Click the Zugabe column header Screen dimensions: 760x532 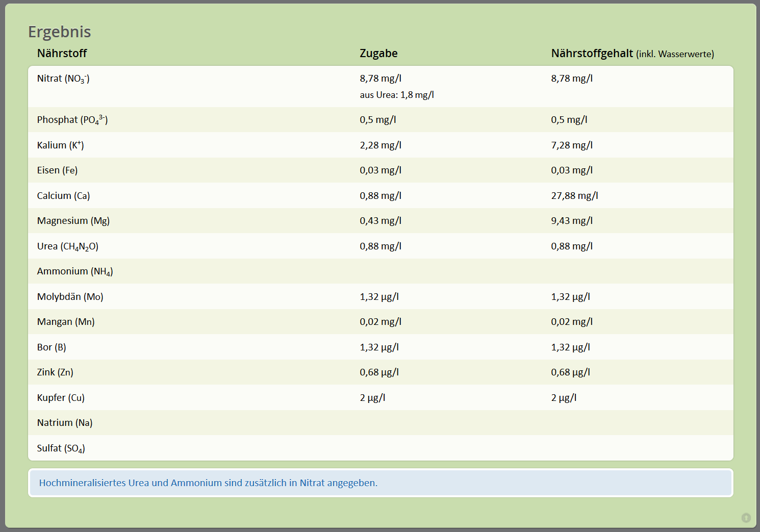(x=378, y=53)
